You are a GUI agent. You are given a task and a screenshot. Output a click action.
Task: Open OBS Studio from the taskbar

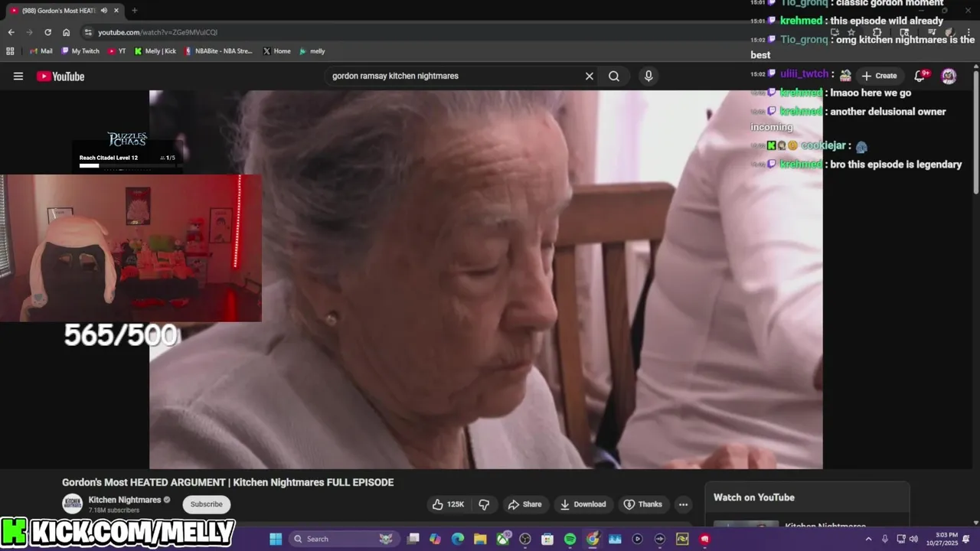coord(525,539)
